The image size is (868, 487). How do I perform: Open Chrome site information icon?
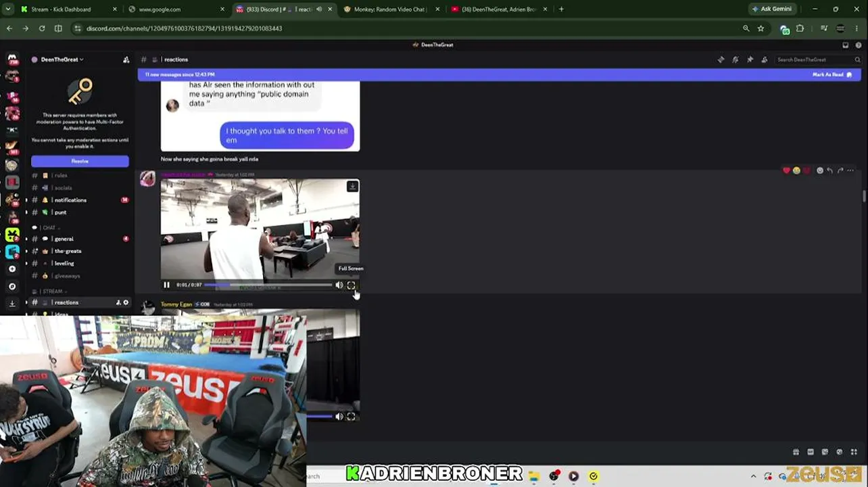(78, 28)
